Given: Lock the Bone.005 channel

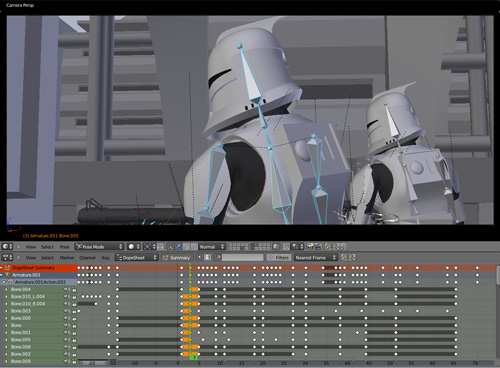Looking at the screenshot, I should 73,340.
